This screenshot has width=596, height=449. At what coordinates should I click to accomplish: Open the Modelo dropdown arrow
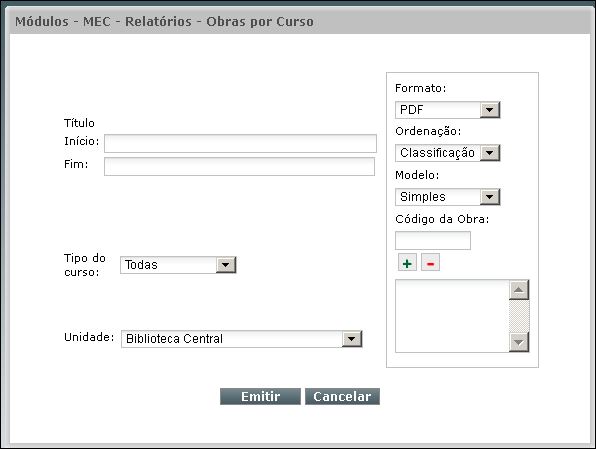coord(490,197)
